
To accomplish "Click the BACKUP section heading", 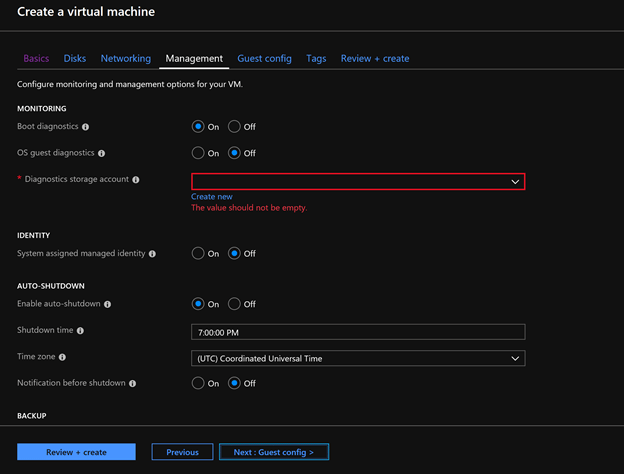I will [32, 416].
